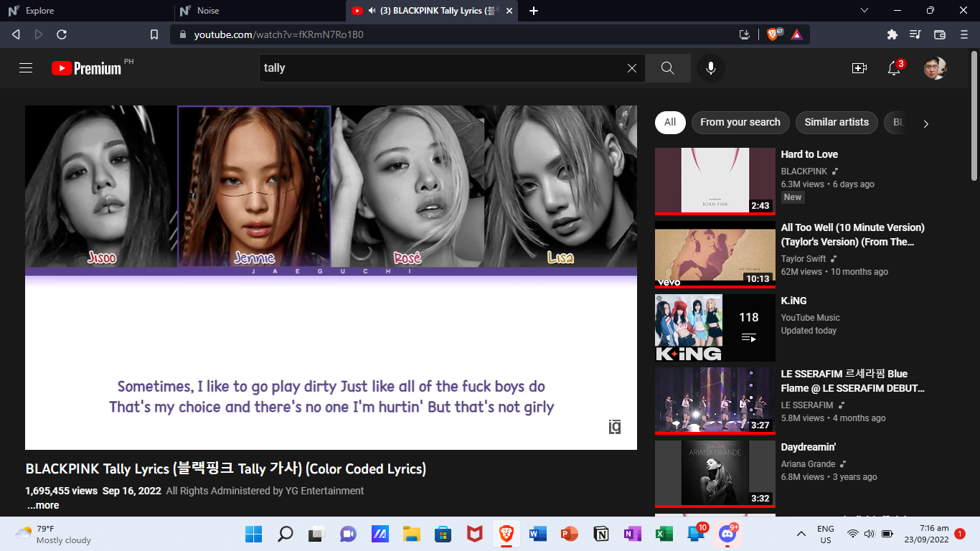Open Microsoft Store from the taskbar

pos(443,534)
